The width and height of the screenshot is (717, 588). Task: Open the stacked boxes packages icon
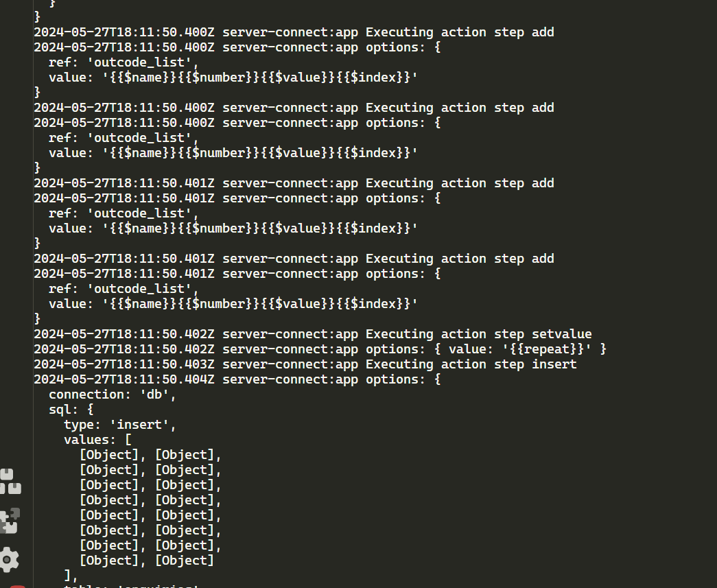coord(10,482)
